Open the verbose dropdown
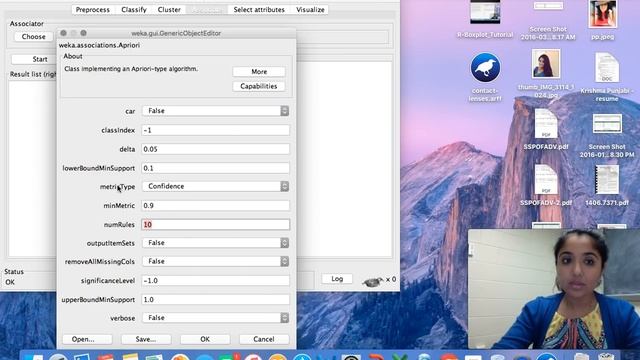640x360 pixels. pos(216,318)
